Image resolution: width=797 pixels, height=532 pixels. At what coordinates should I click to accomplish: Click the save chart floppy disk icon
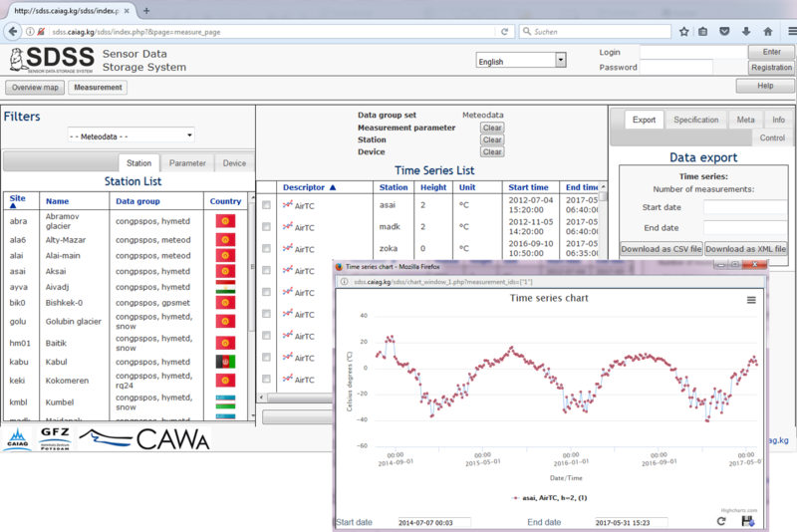click(747, 522)
